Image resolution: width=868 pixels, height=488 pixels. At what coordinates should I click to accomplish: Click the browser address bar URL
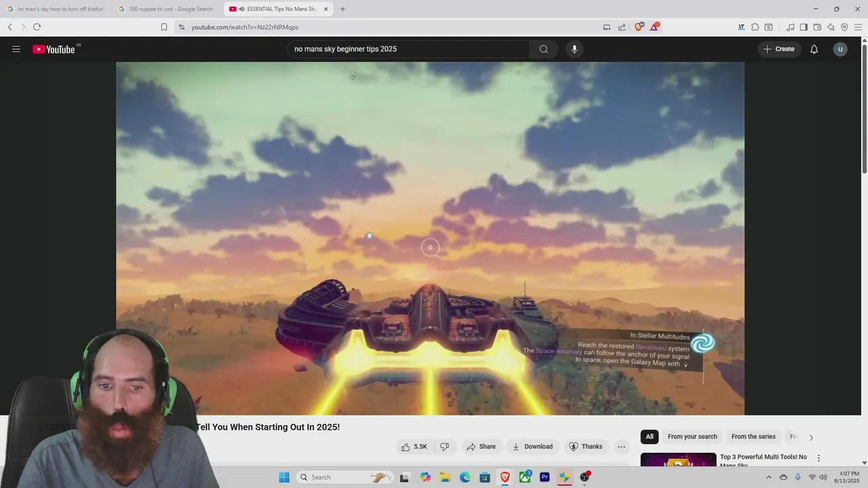(245, 27)
